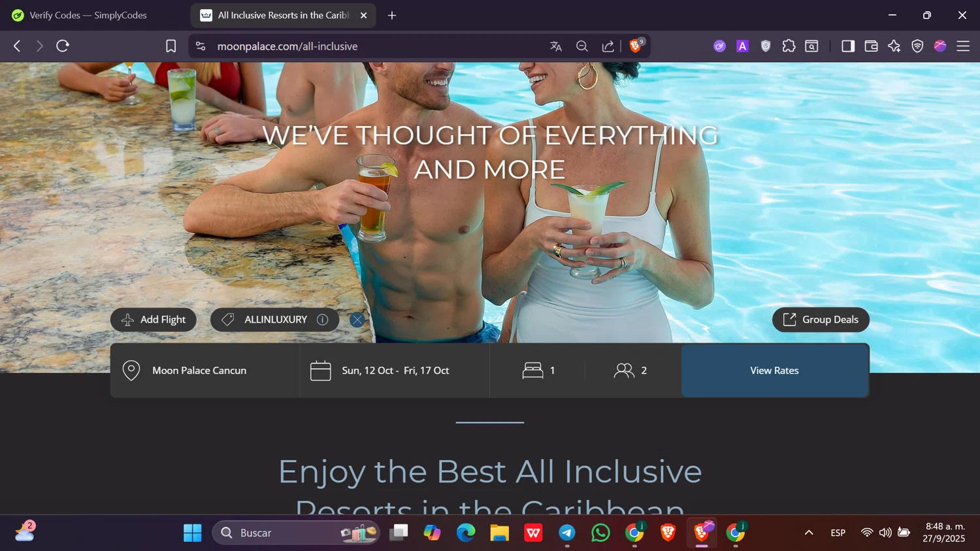Bookmark this page
Viewport: 980px width, 551px height.
171,46
